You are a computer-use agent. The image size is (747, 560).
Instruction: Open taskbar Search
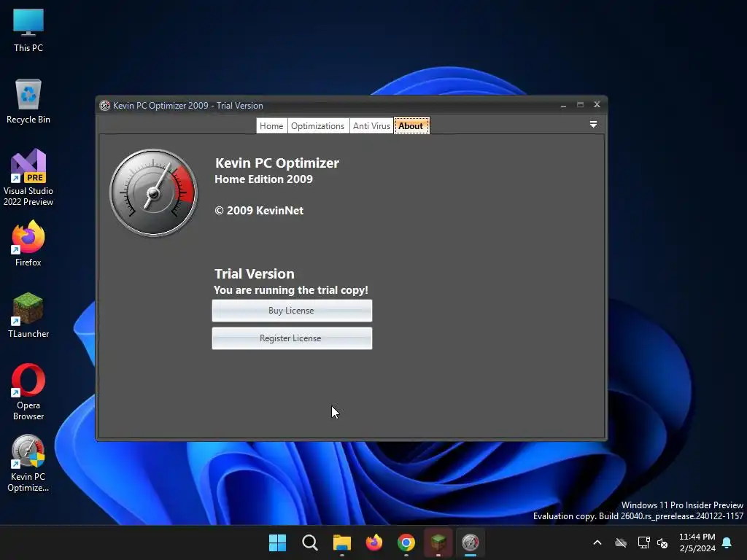pyautogui.click(x=309, y=542)
